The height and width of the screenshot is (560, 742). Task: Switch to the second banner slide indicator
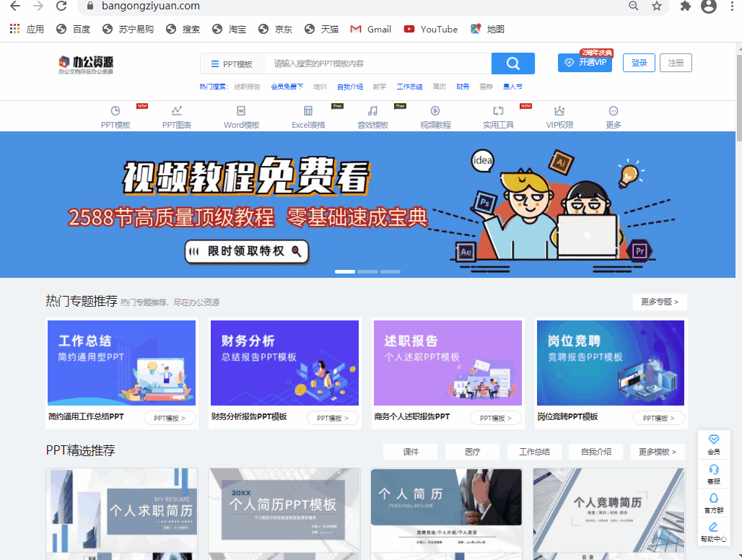pos(367,271)
